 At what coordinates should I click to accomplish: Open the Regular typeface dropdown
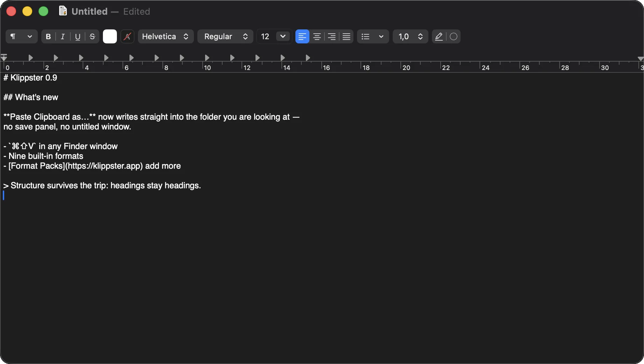(225, 36)
